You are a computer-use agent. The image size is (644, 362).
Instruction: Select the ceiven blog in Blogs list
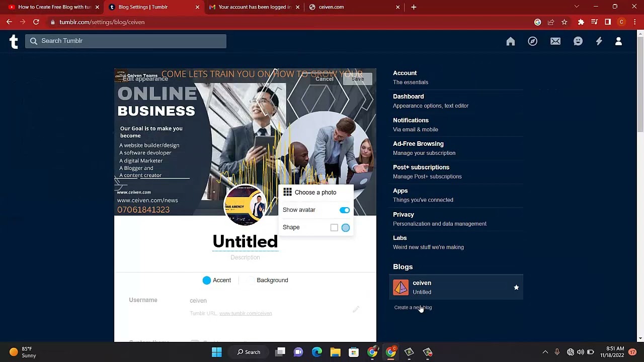pyautogui.click(x=457, y=288)
